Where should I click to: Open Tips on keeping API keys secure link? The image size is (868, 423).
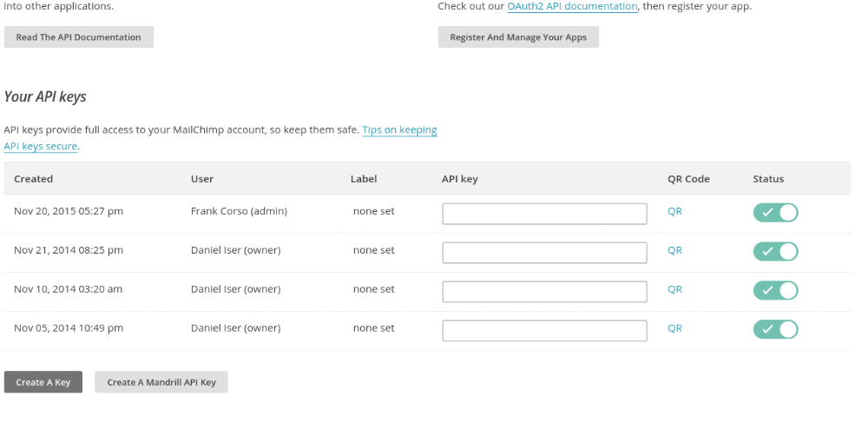coord(399,130)
